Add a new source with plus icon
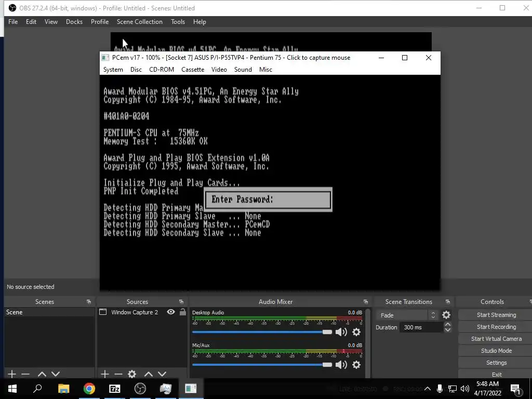Screen dimensions: 532x399 pos(105,374)
